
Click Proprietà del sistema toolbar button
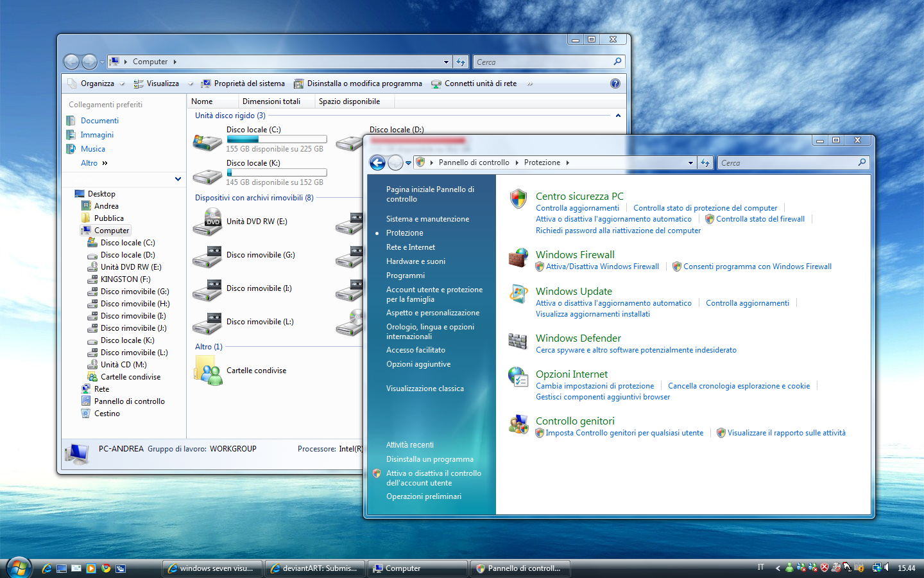tap(243, 83)
